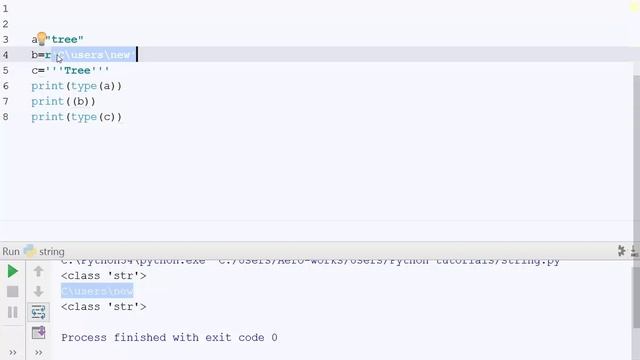640x360 pixels.
Task: Expand more actions under Pause icon
Action: tap(13, 352)
